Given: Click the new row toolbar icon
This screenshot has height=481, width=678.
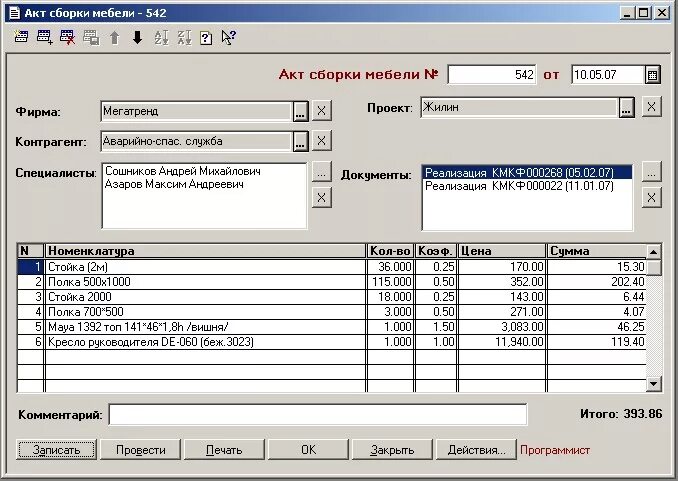Looking at the screenshot, I should tap(21, 37).
